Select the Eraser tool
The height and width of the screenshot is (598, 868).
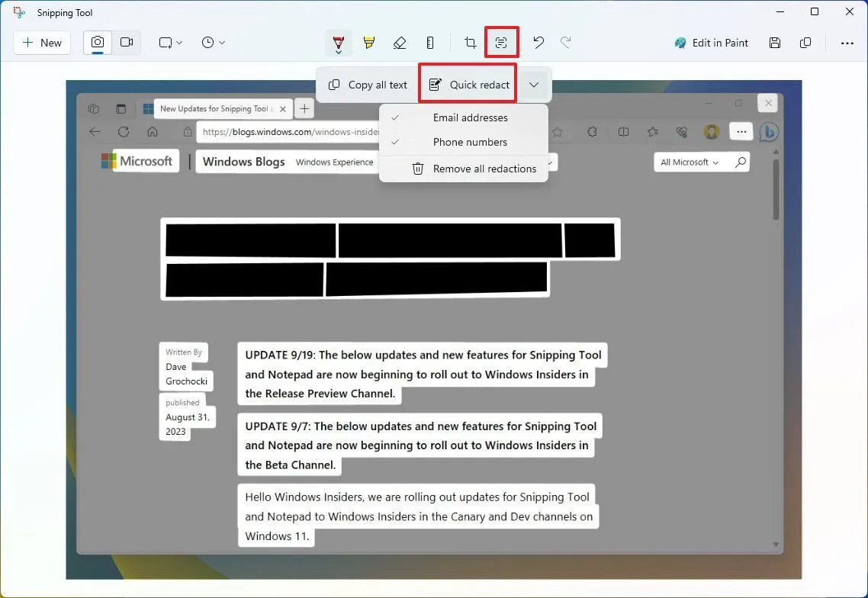tap(400, 43)
